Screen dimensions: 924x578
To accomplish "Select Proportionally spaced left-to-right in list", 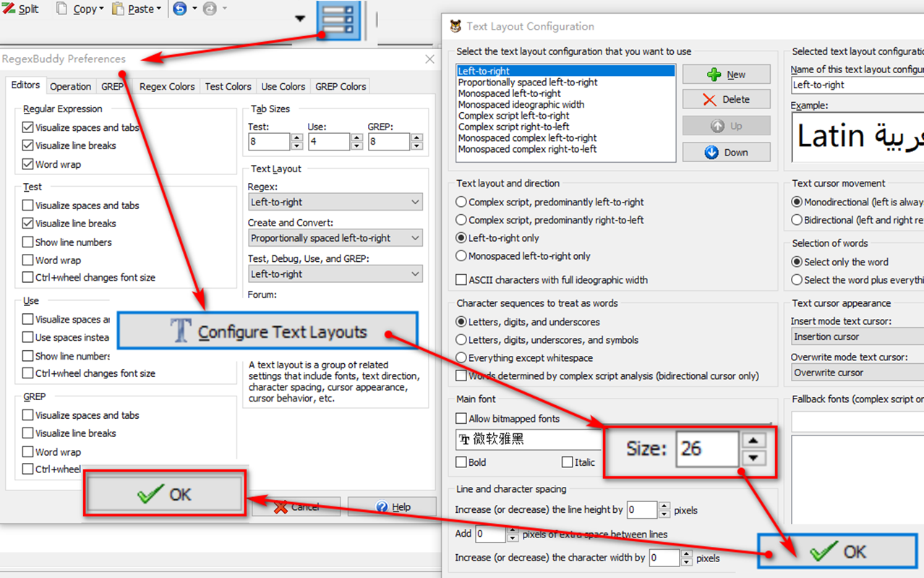I will 528,82.
